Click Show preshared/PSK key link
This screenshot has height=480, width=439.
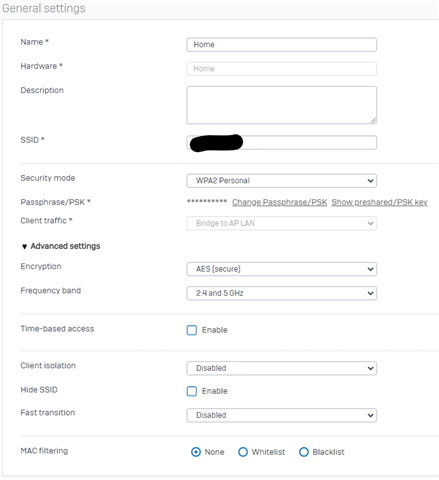(379, 202)
